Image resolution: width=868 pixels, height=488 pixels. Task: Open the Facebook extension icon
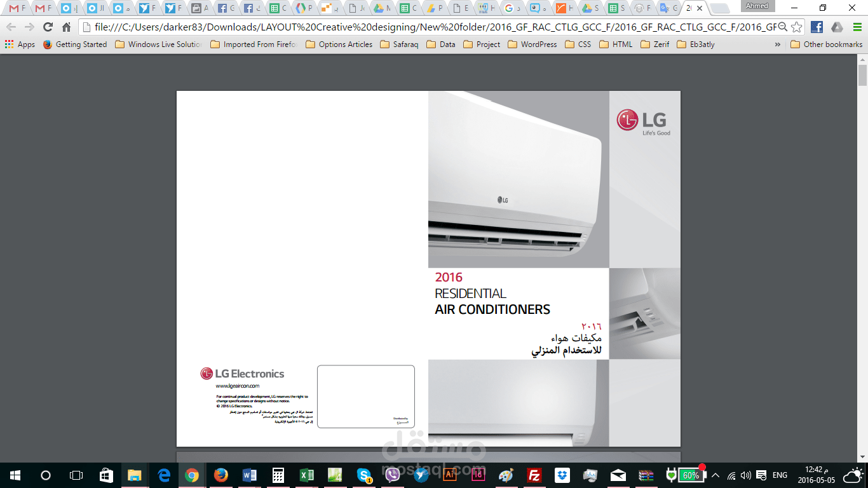point(817,27)
